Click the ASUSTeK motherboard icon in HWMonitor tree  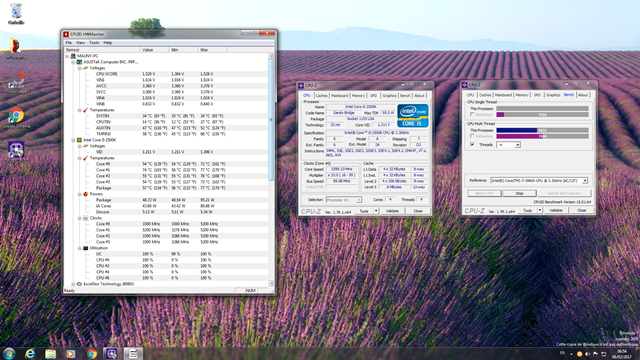point(79,62)
